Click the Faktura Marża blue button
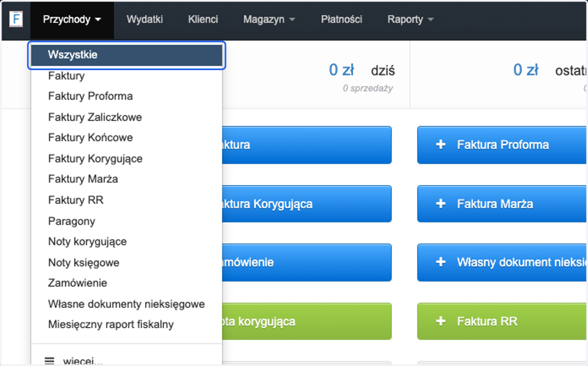This screenshot has height=366, width=588. [502, 204]
